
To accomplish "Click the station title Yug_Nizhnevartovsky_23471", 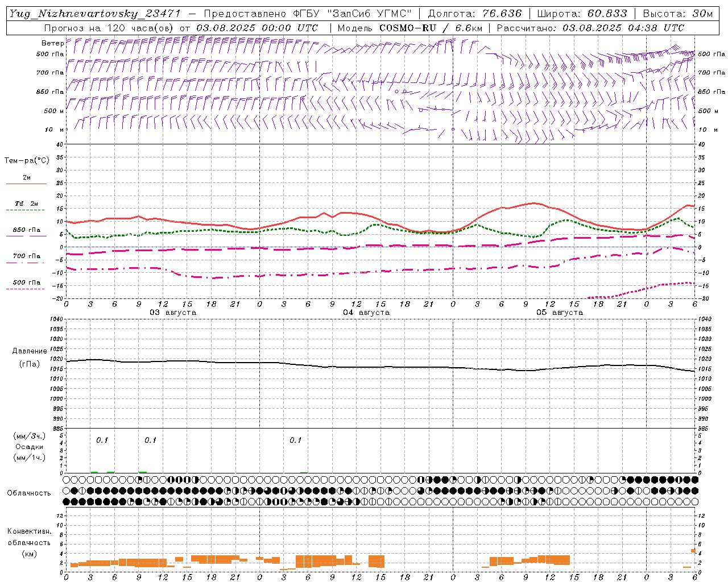I will tap(96, 14).
